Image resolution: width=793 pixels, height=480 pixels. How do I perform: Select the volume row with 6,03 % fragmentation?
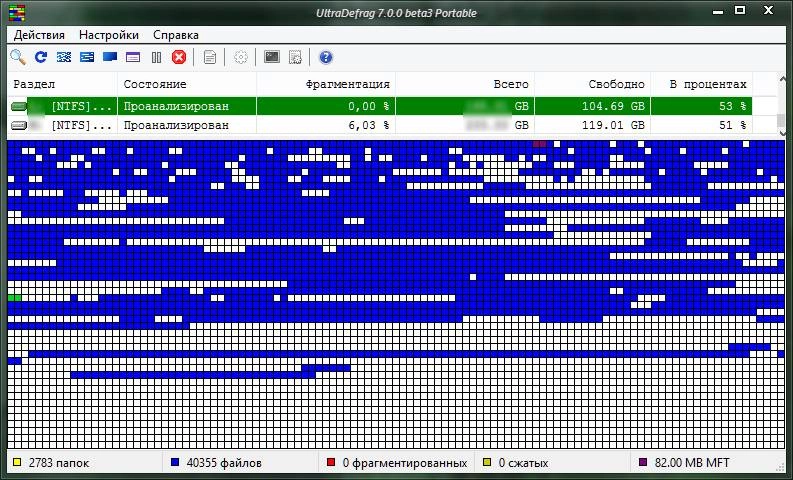[x=380, y=125]
